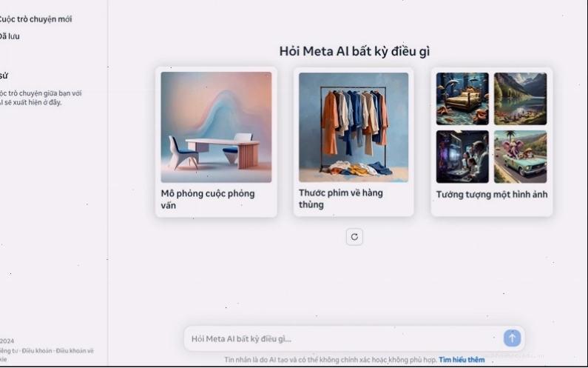Click the clothing rack thumbnail
The width and height of the screenshot is (588, 368).
coord(354,127)
